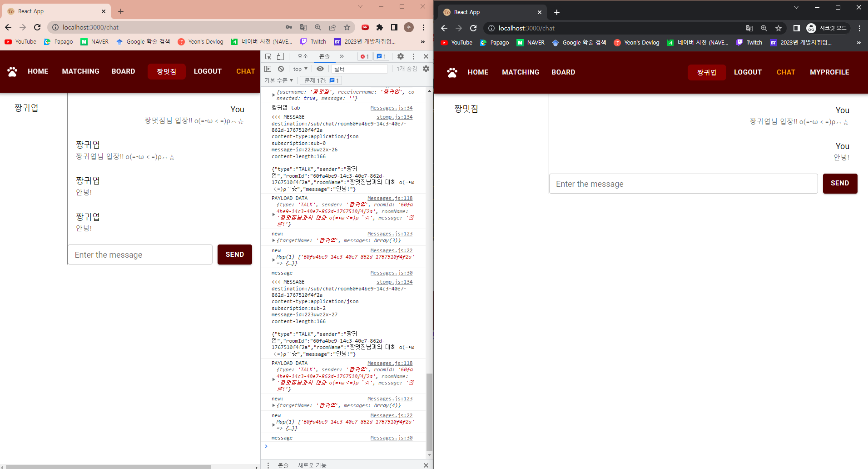Open the 'top' JavaScript context dropdown
Screen dimensions: 868x469
click(x=300, y=69)
